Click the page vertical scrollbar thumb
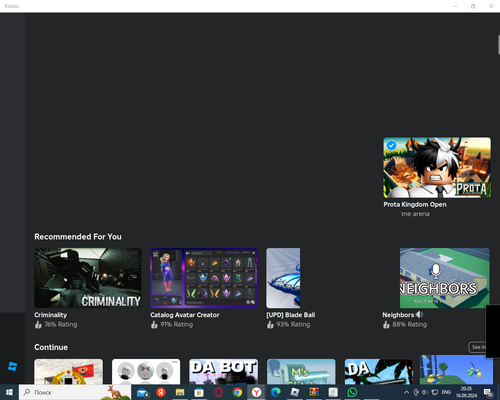This screenshot has width=500, height=400. tap(499, 44)
